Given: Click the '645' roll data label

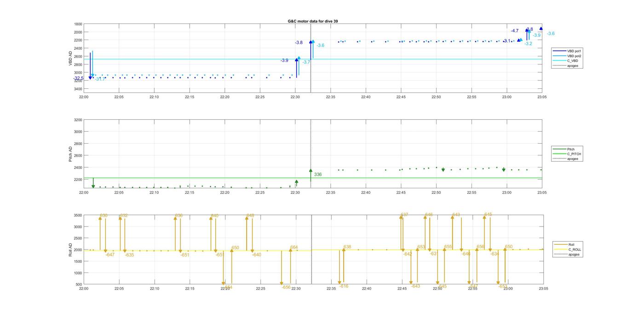Looking at the screenshot, I should point(488,214).
